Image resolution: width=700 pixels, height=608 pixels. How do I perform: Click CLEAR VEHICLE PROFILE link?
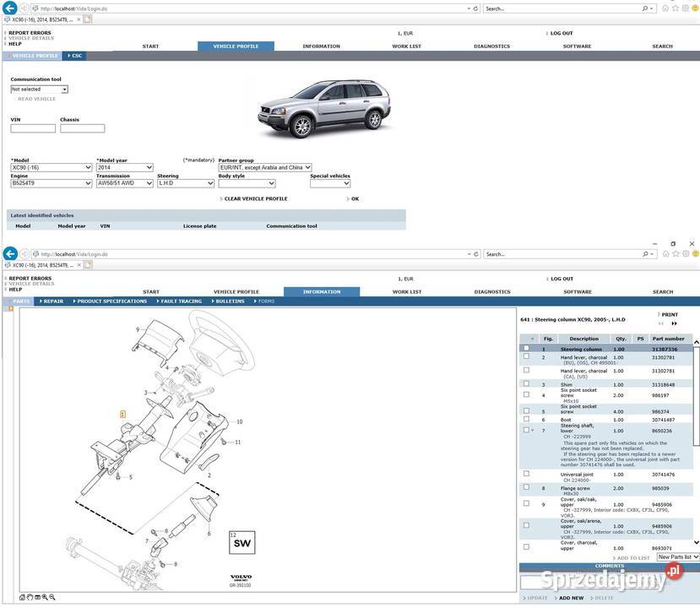point(256,198)
